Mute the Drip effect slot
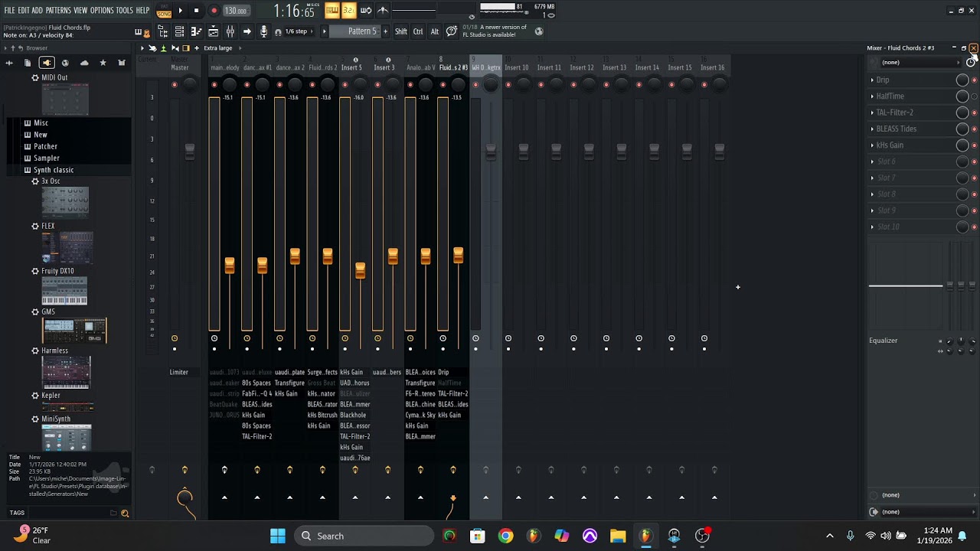Screen dimensions: 980x551 coord(974,80)
